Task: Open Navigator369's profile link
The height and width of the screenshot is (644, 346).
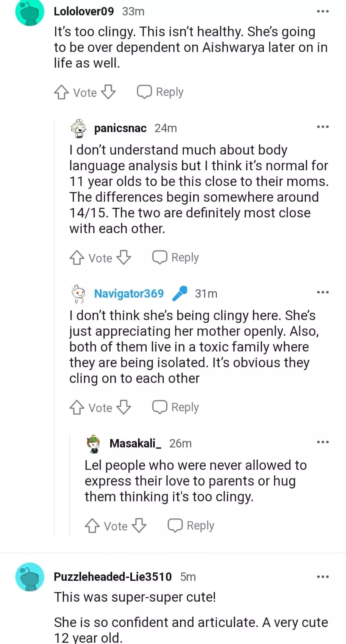Action: 129,293
